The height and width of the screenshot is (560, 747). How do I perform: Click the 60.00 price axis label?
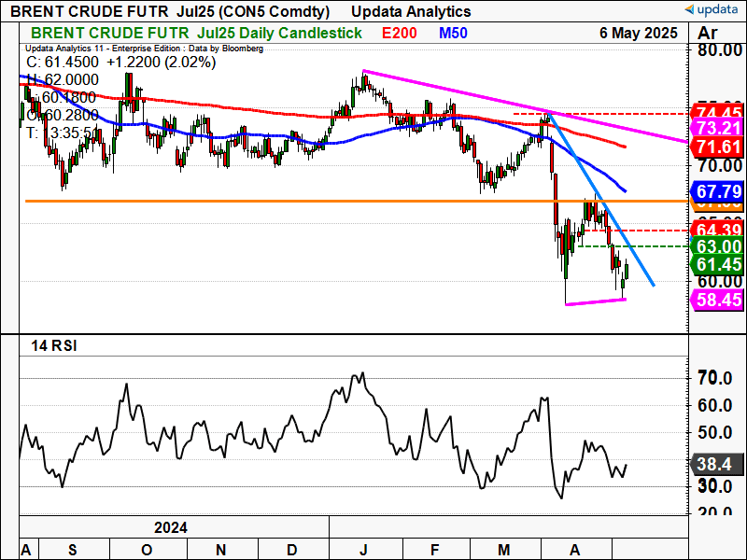[720, 281]
